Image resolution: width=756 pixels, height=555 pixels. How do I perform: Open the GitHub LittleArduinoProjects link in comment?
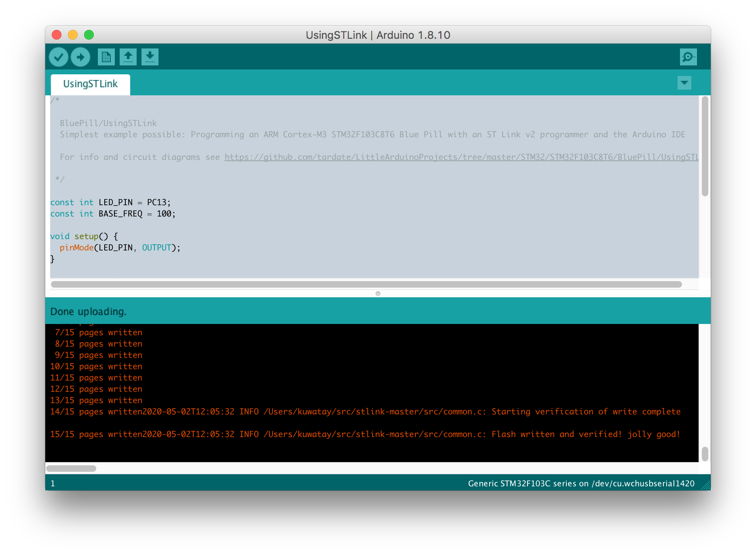point(461,157)
